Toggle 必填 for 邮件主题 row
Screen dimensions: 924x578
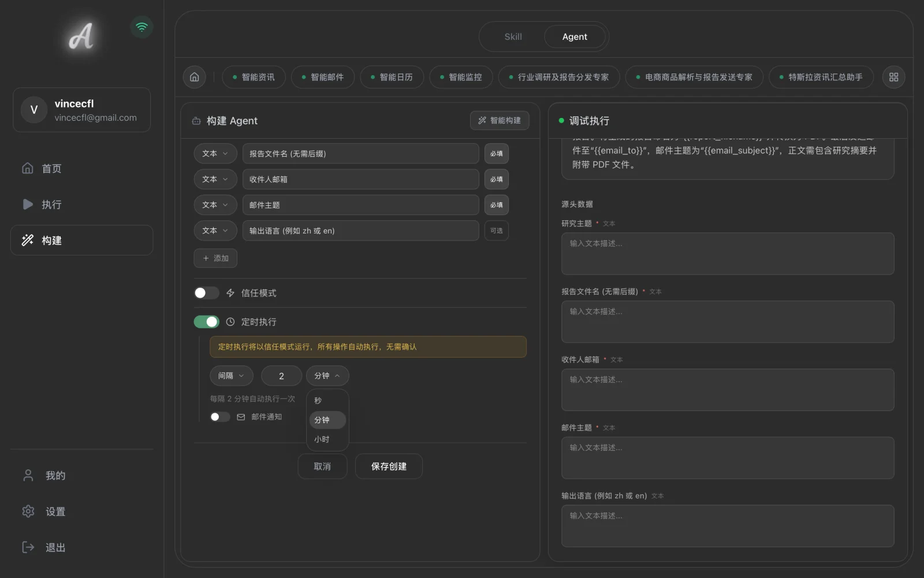click(x=496, y=205)
